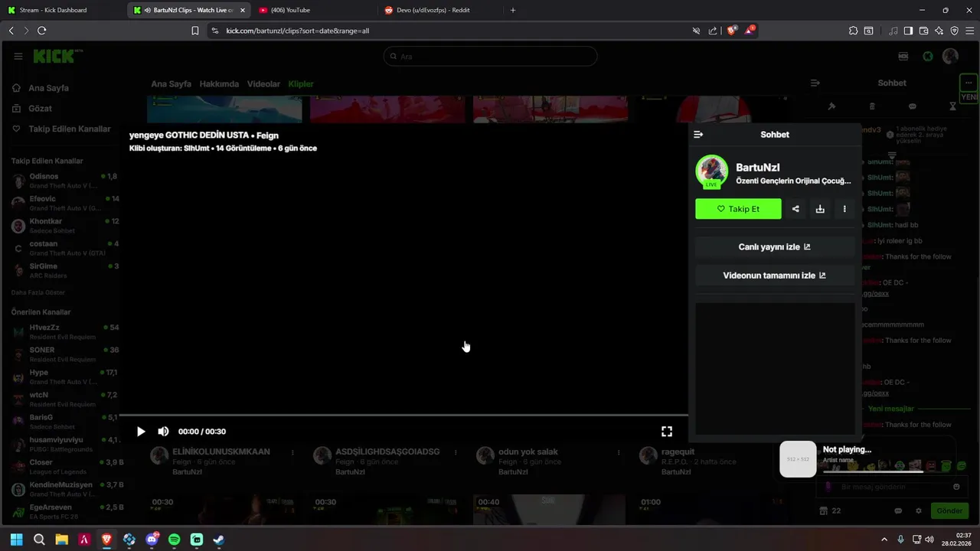This screenshot has width=980, height=551.
Task: Open Steam from taskbar
Action: click(219, 540)
